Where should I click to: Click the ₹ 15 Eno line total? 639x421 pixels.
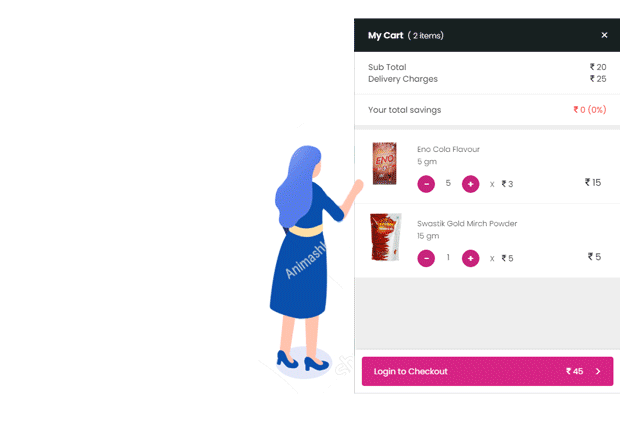pyautogui.click(x=593, y=183)
